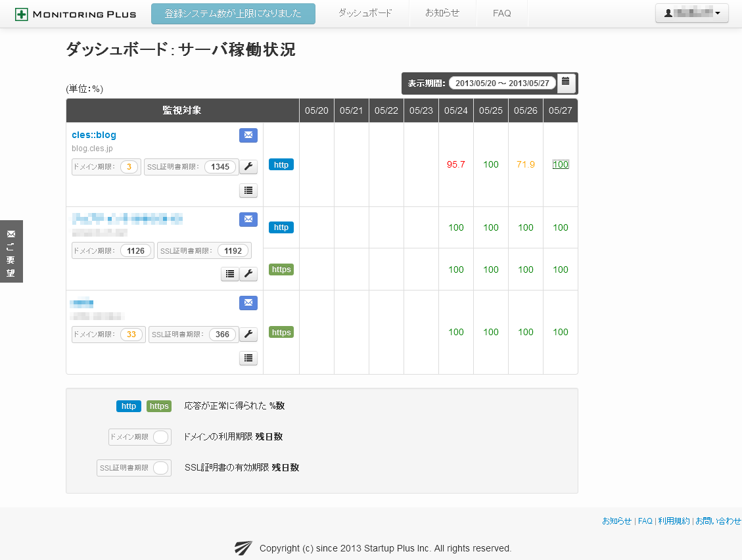Click mail icon in third monitored site
Screen dimensions: 742x560
[x=248, y=303]
